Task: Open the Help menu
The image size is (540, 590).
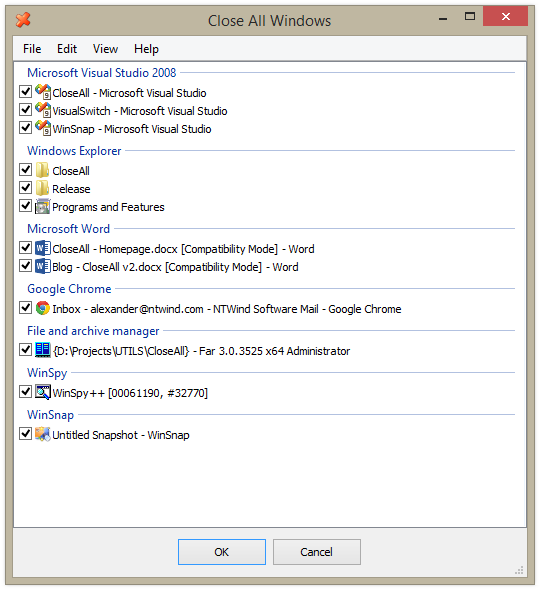Action: (146, 49)
